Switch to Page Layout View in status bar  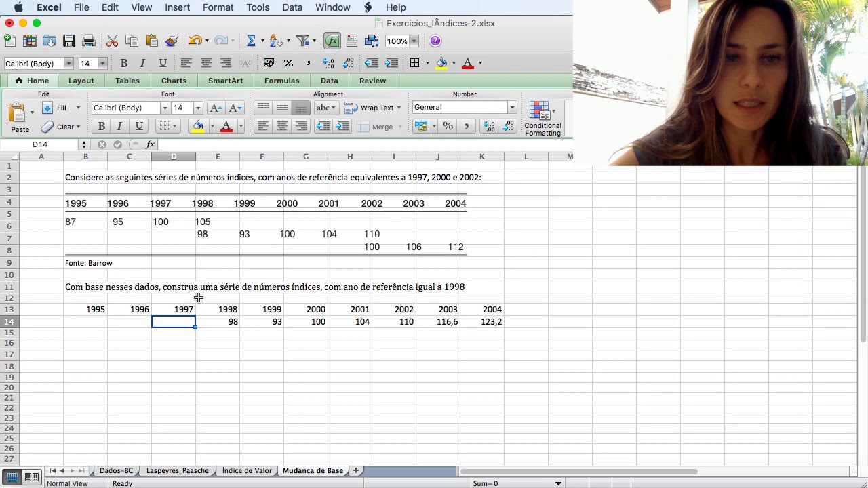31,477
